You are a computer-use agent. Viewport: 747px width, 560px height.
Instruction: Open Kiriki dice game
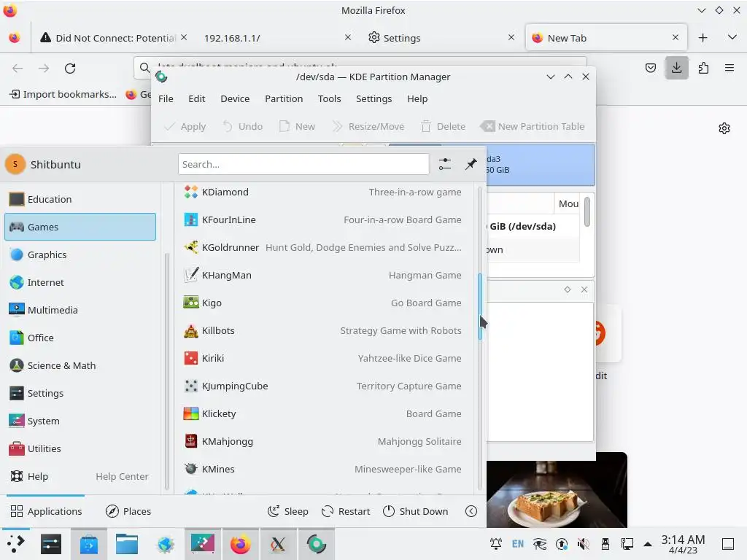(322, 357)
